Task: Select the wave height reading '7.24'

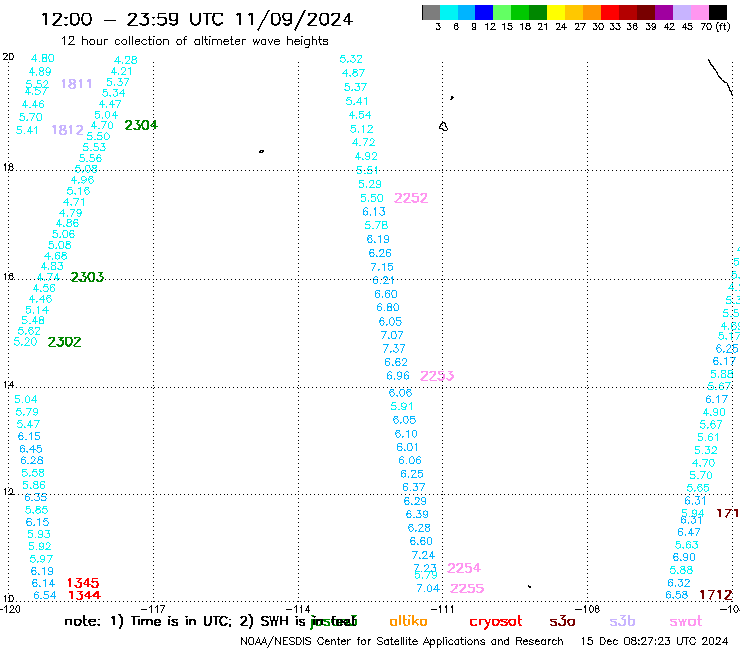Action: tap(423, 555)
